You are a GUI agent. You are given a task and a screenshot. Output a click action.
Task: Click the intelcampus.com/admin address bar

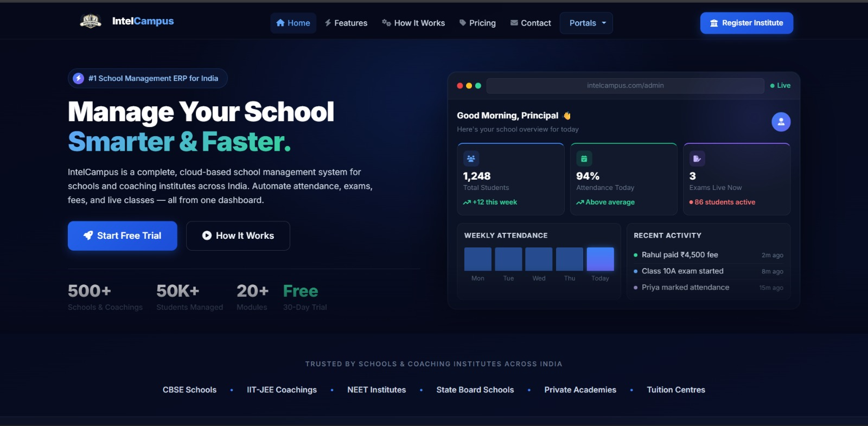pyautogui.click(x=625, y=86)
